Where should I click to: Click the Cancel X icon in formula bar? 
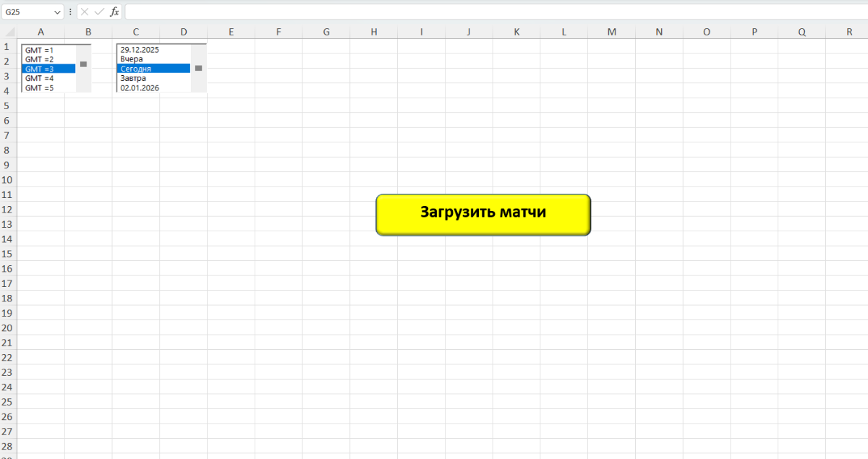85,12
